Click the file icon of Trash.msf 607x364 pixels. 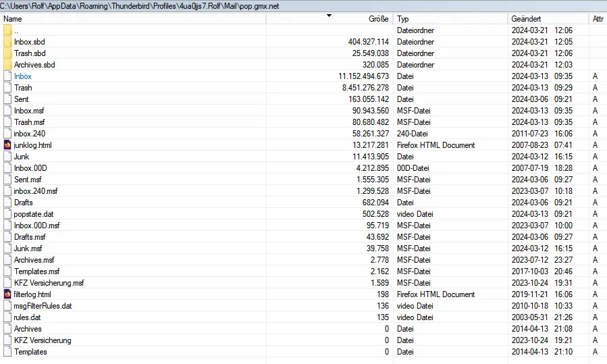pyautogui.click(x=7, y=122)
